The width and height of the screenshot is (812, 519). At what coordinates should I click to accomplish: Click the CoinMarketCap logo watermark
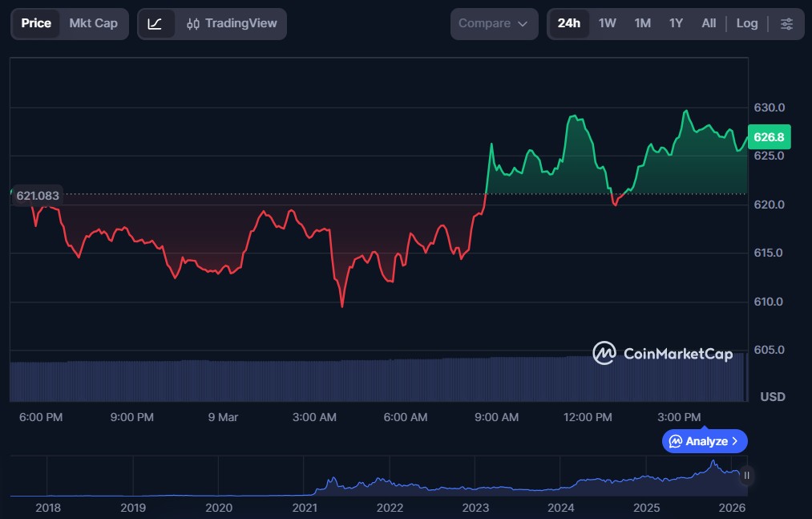(662, 353)
